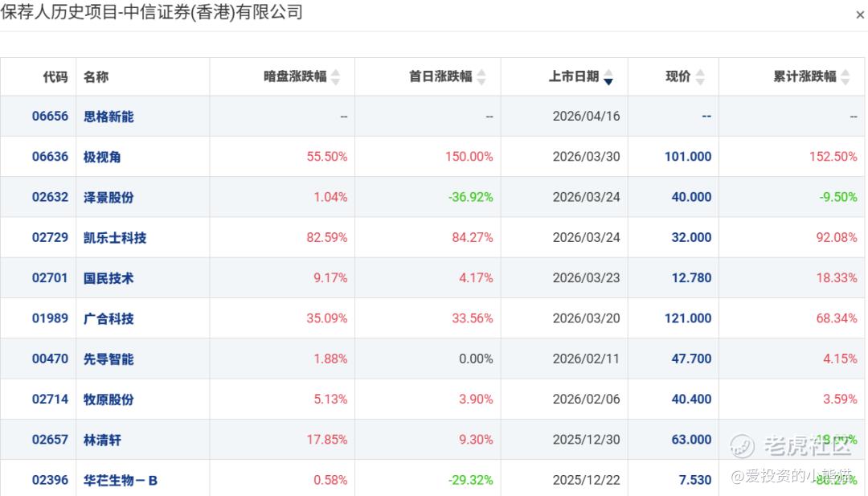Sort by 暗盘涨跌幅 column arrows
The image size is (868, 496).
[x=335, y=77]
